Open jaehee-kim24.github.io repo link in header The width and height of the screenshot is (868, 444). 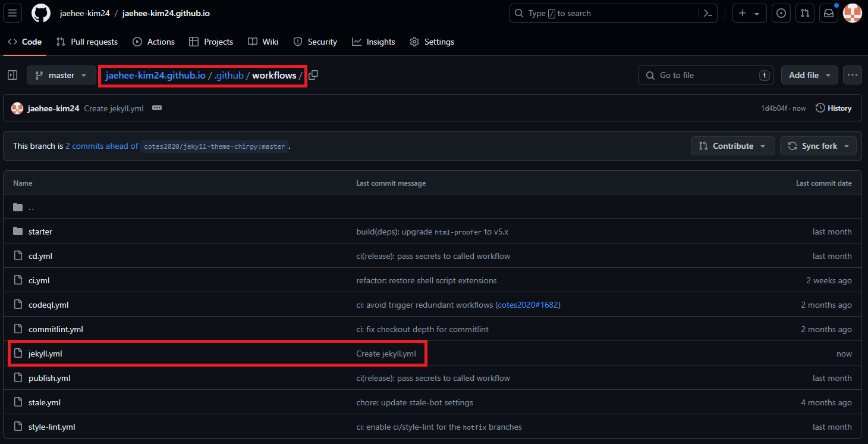point(166,13)
